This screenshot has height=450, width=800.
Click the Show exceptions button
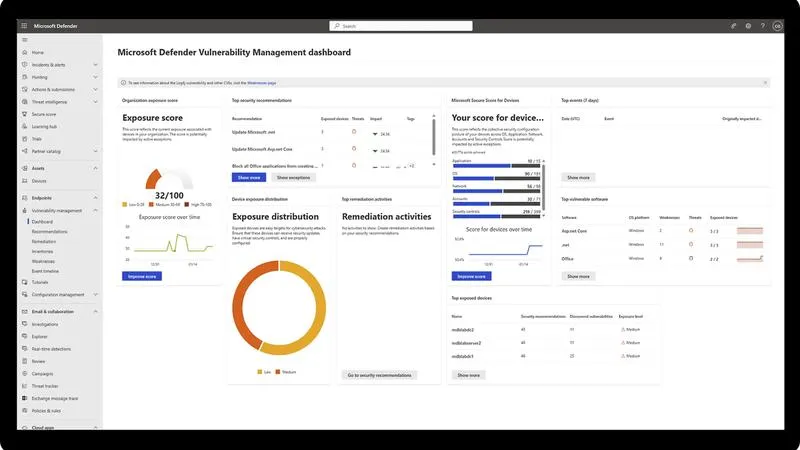click(293, 178)
